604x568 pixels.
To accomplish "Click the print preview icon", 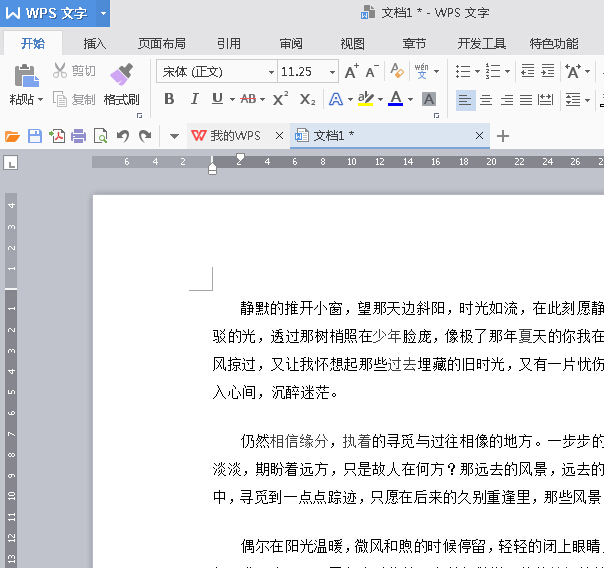I will tap(101, 136).
